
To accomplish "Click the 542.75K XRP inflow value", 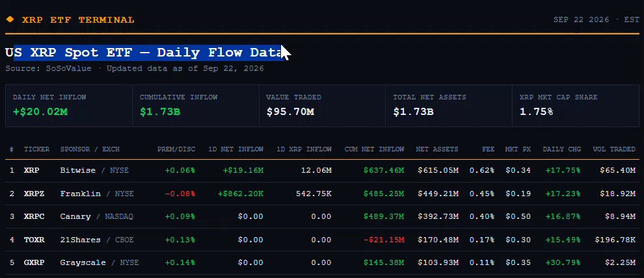I will tap(314, 194).
